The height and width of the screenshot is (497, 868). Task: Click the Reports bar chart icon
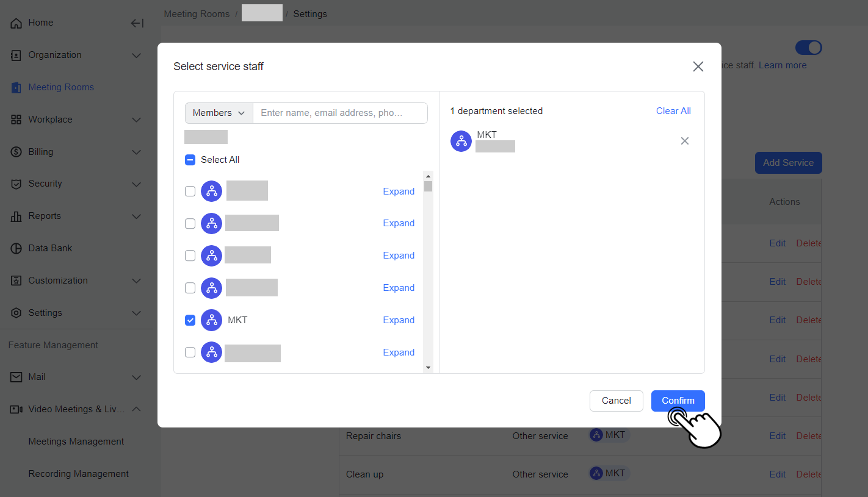16,216
